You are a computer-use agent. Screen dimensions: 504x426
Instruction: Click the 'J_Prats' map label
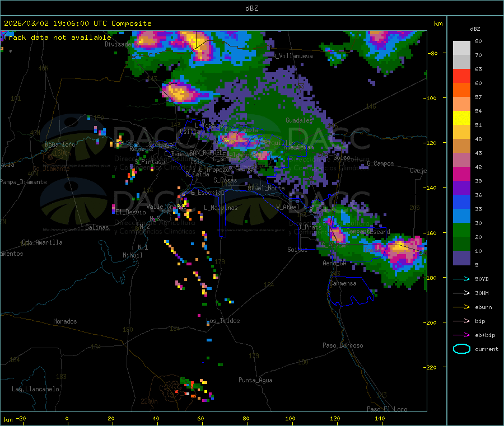click(310, 227)
